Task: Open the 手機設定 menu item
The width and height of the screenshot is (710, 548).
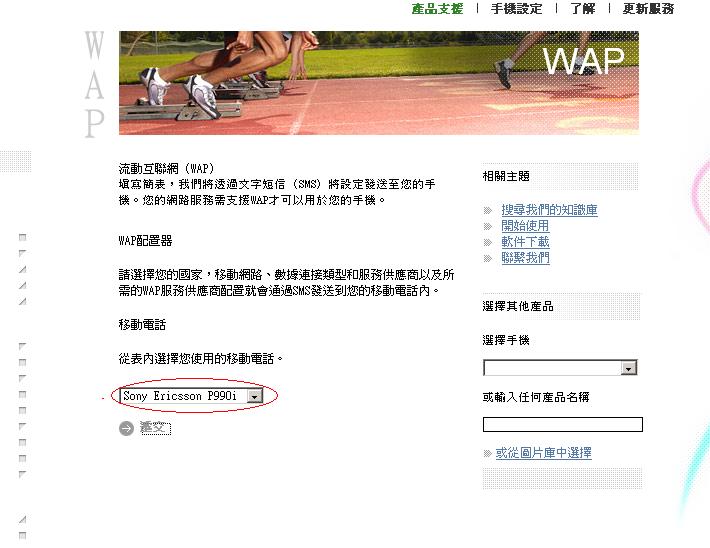Action: [516, 9]
